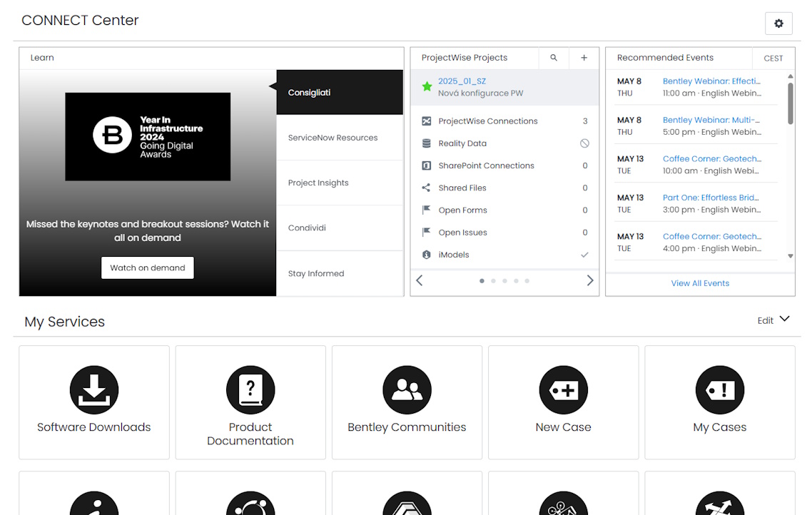
Task: Advance the project carousel forward
Action: [x=590, y=280]
